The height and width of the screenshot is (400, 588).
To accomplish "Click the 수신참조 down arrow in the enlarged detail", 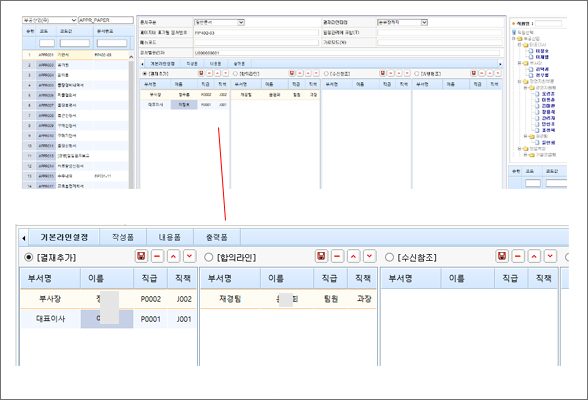I will (x=550, y=256).
